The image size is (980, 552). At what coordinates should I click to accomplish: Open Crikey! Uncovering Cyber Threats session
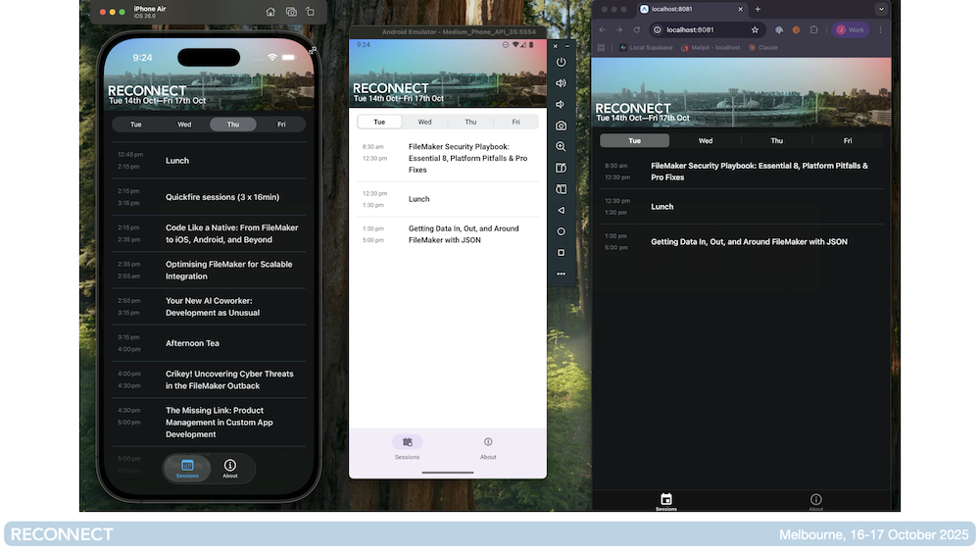click(x=209, y=380)
